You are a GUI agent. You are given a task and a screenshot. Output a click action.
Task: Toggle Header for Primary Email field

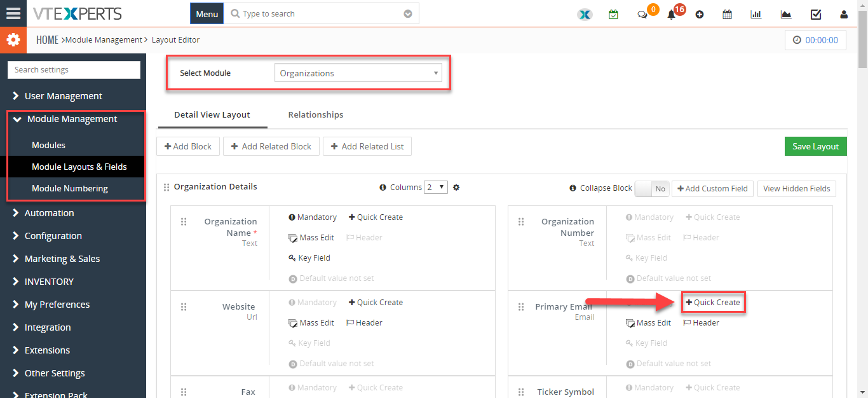pos(701,323)
